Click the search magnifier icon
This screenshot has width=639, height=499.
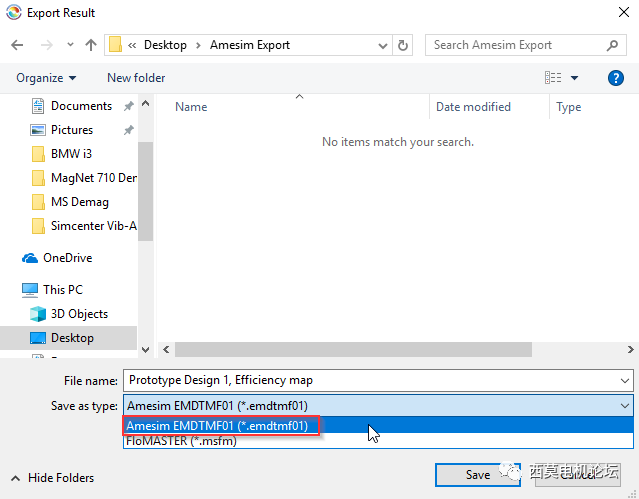(x=613, y=45)
